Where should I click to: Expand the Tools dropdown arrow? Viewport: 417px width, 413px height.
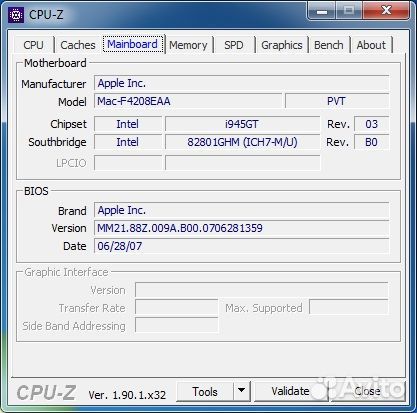click(x=242, y=392)
